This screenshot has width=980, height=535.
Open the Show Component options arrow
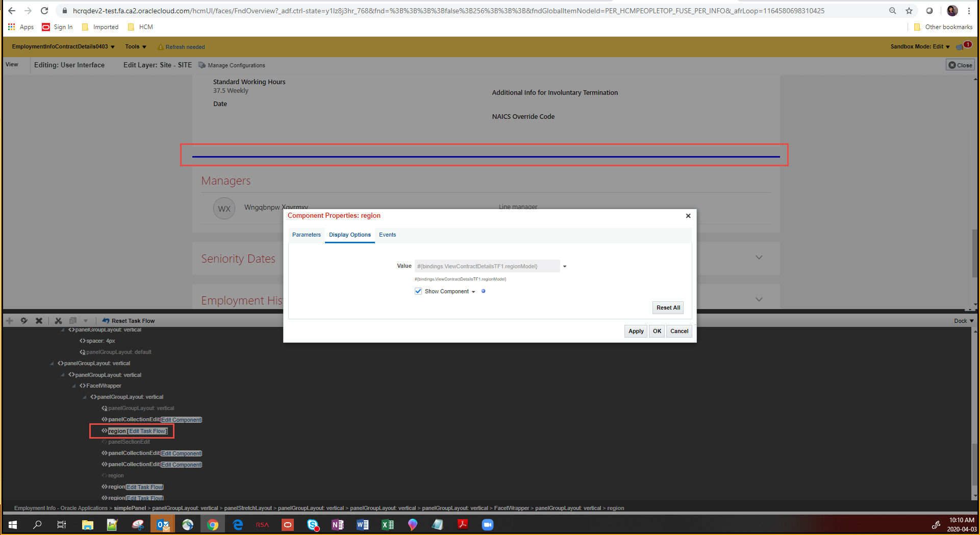tap(473, 292)
